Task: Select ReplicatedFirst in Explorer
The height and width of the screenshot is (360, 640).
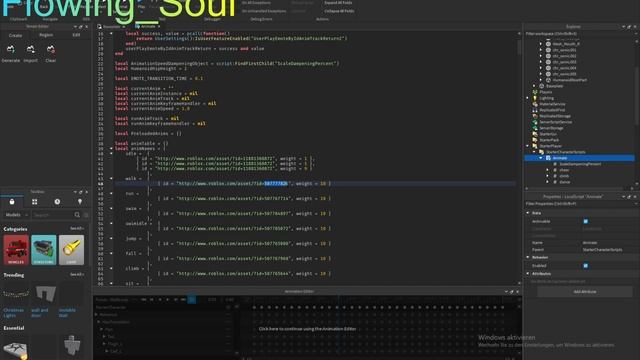Action: coord(552,110)
